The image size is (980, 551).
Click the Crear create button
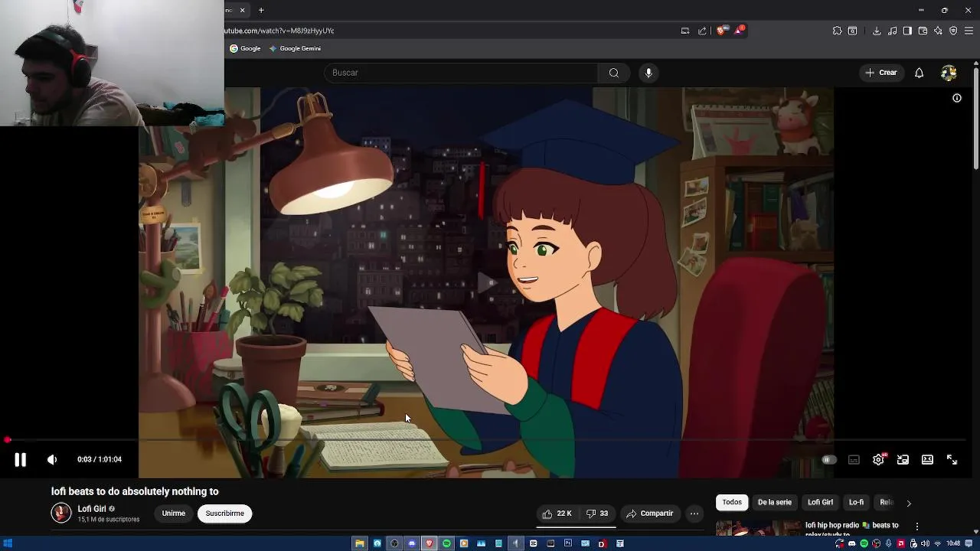(880, 73)
